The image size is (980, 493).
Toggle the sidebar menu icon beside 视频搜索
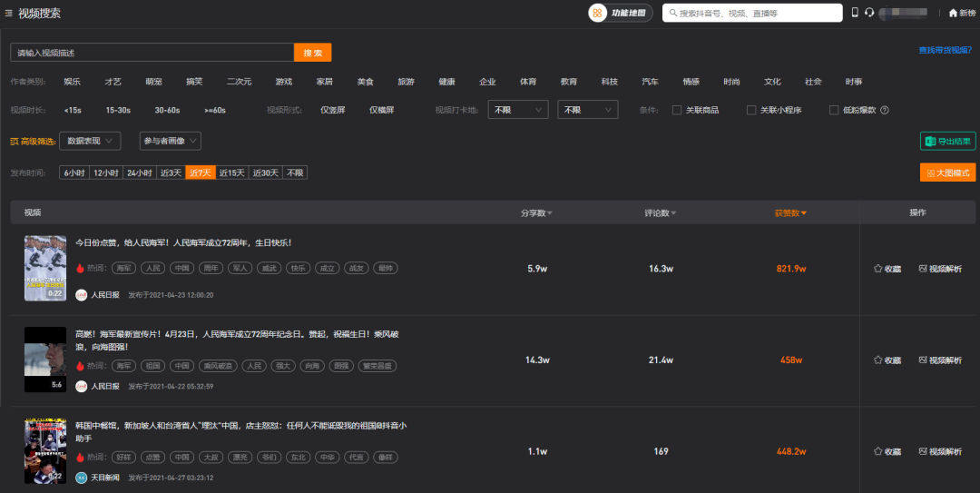pos(9,14)
